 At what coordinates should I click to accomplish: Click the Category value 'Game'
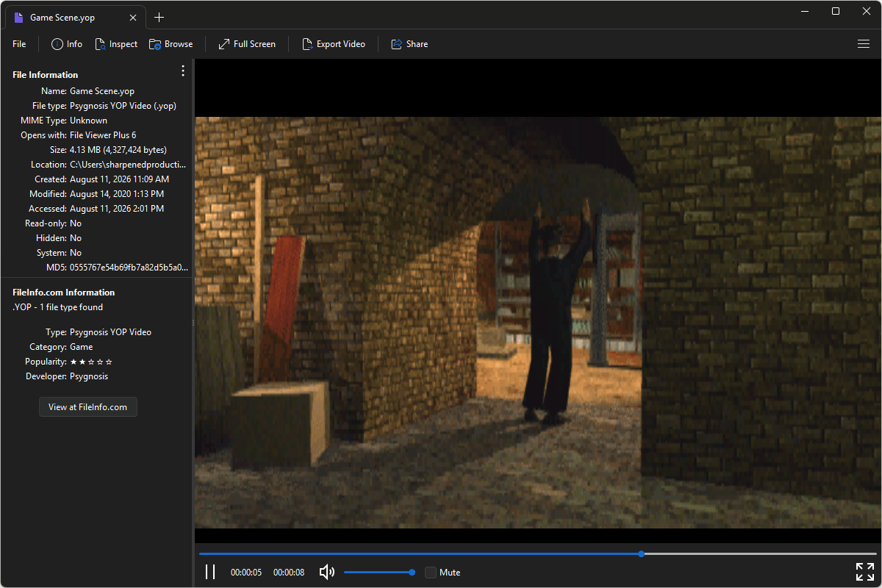[x=82, y=347]
